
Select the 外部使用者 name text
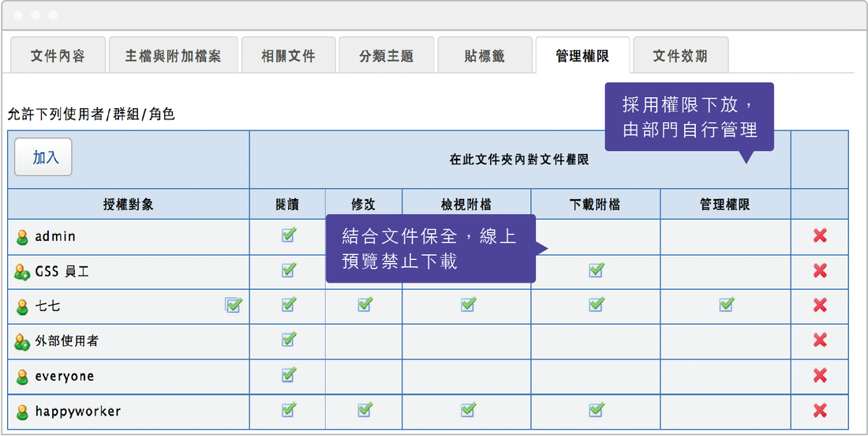pos(67,340)
